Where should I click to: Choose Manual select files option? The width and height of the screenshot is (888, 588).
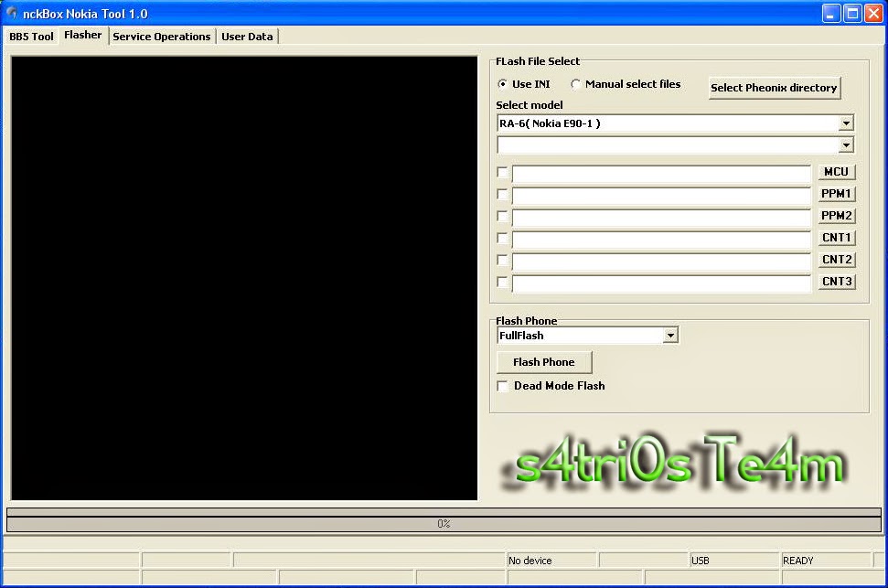[575, 84]
